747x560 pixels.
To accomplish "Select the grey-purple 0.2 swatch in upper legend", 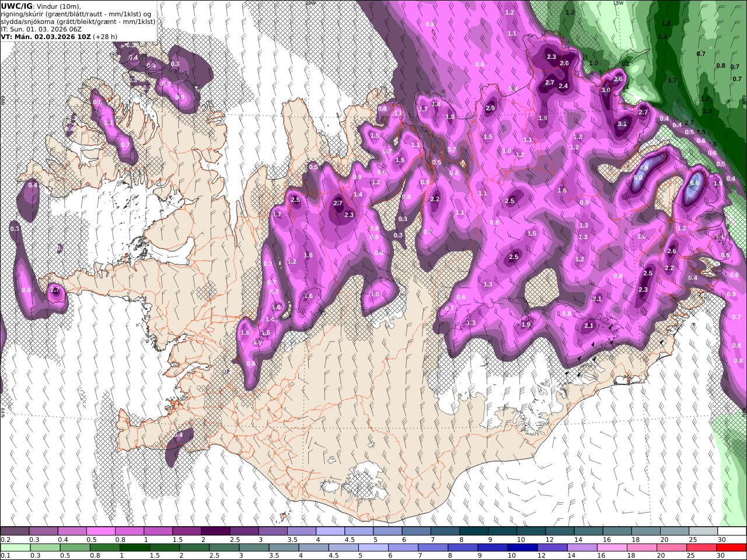I will (15, 531).
